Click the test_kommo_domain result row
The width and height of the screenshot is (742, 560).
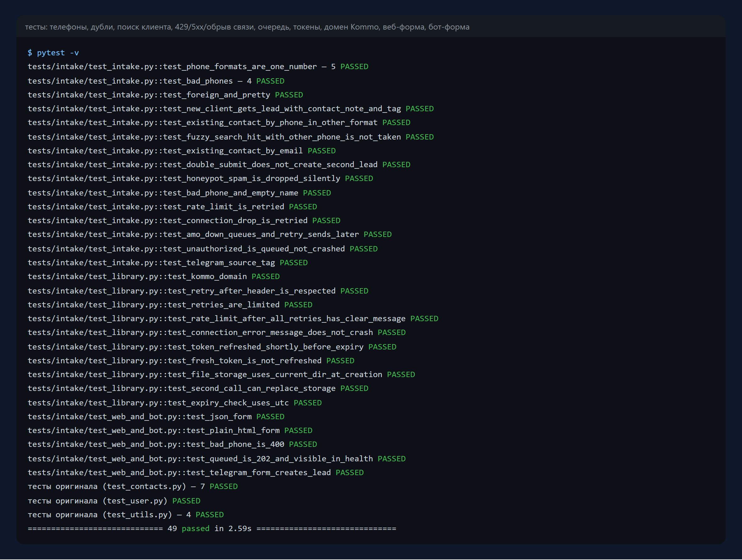click(154, 276)
